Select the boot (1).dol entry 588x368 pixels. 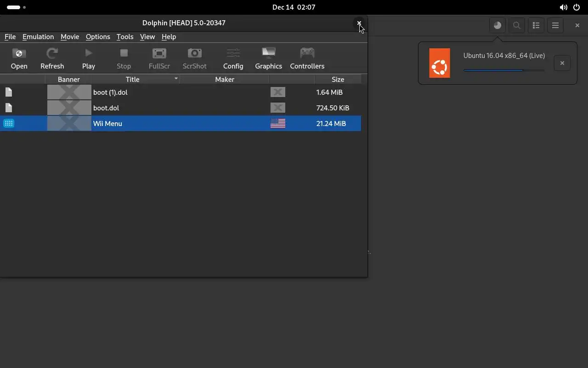click(110, 92)
